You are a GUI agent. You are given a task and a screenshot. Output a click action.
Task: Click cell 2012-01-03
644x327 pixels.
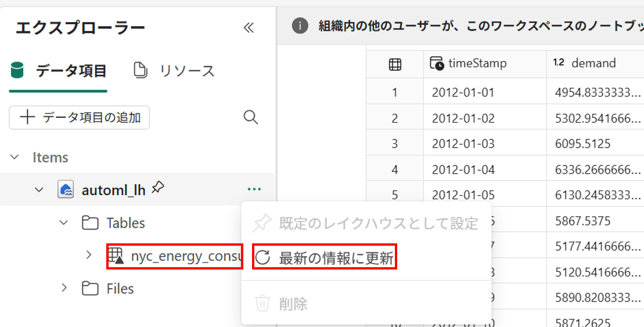485,144
